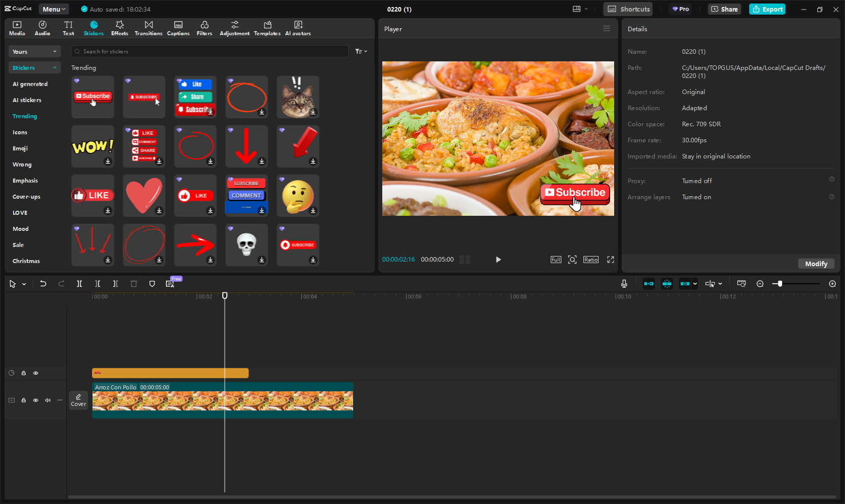Click the Cover button on the track
This screenshot has height=504, width=845.
[x=78, y=400]
